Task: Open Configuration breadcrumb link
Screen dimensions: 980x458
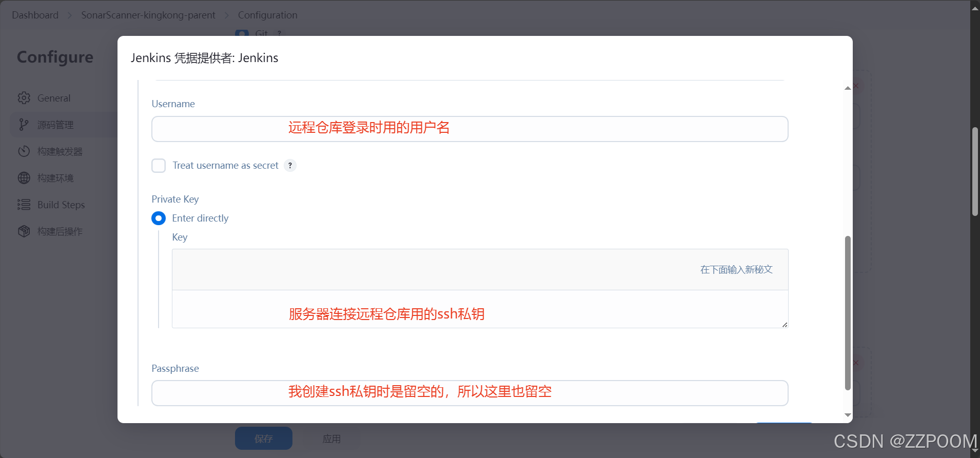Action: [268, 15]
